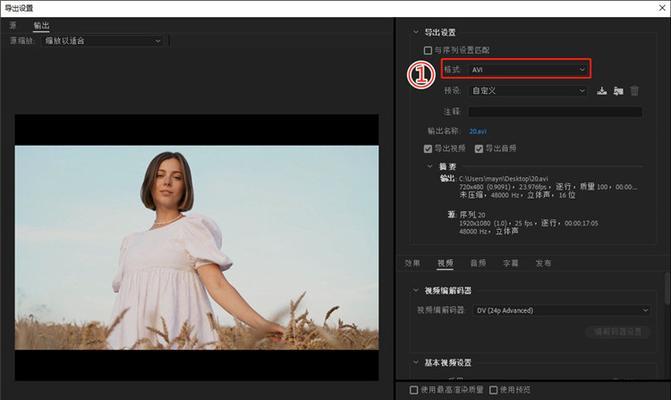Screen dimensions: 671x400
Task: Click the settings panel vertical scrollbar
Action: pos(667,289)
